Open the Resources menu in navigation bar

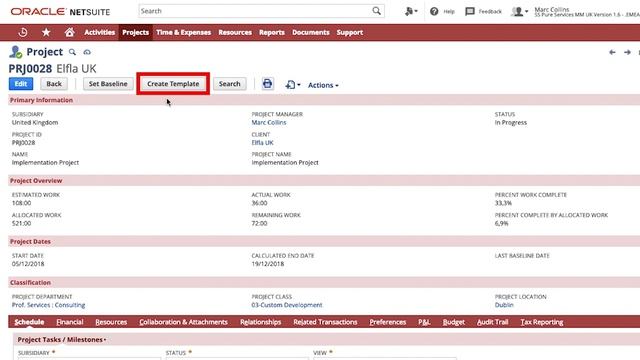click(x=235, y=32)
